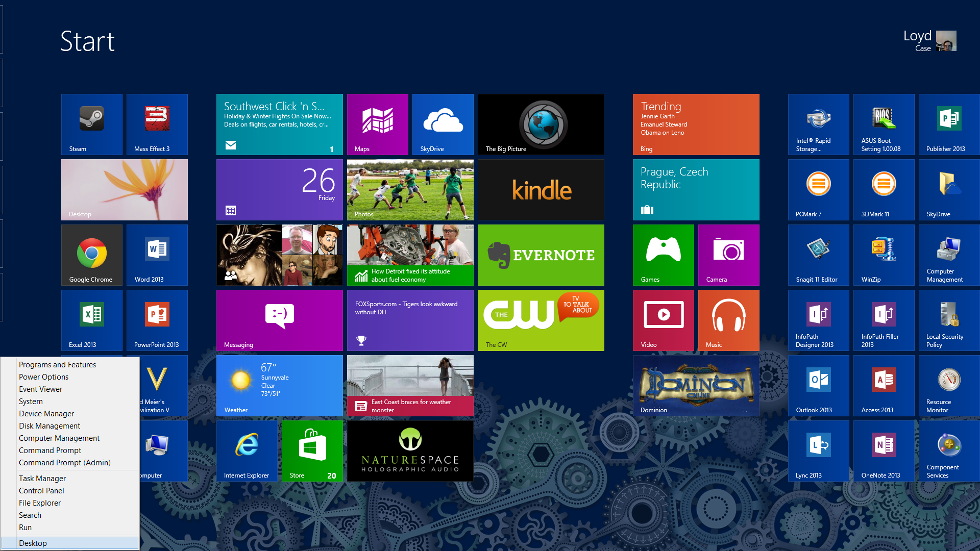The width and height of the screenshot is (980, 551).
Task: Launch WinZip from its tile
Action: 884,255
